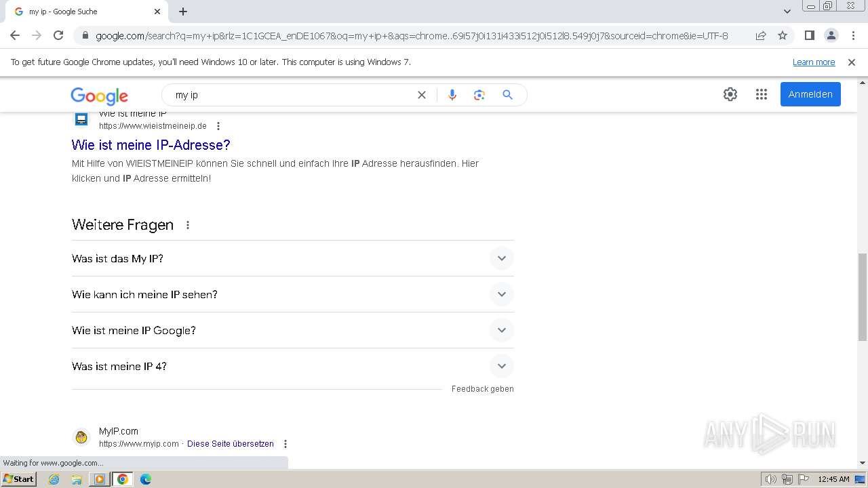
Task: Open 'Wie ist meine IP-Adresse?' result
Action: [151, 145]
